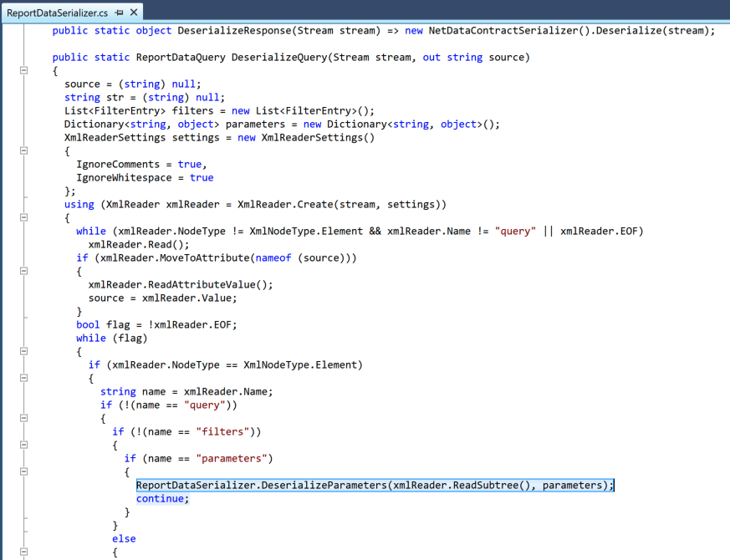
Task: Click 'DeserializeQuery' method name
Action: (280, 58)
